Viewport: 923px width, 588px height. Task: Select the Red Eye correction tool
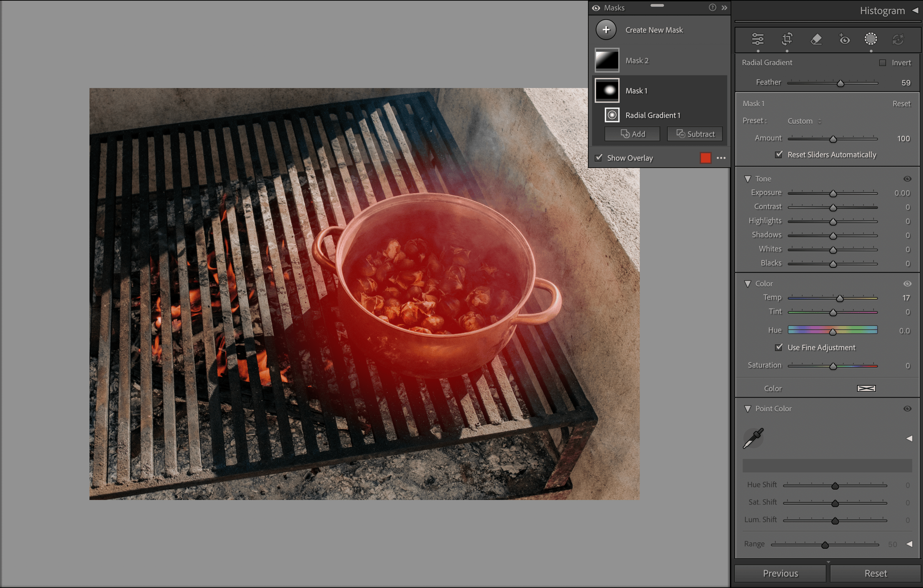tap(844, 39)
